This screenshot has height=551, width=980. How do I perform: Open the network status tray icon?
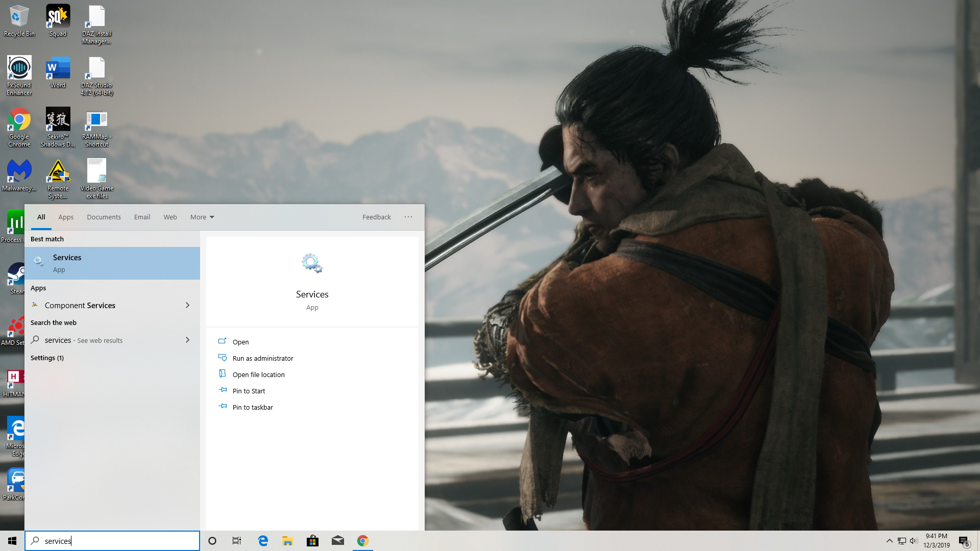(x=902, y=541)
